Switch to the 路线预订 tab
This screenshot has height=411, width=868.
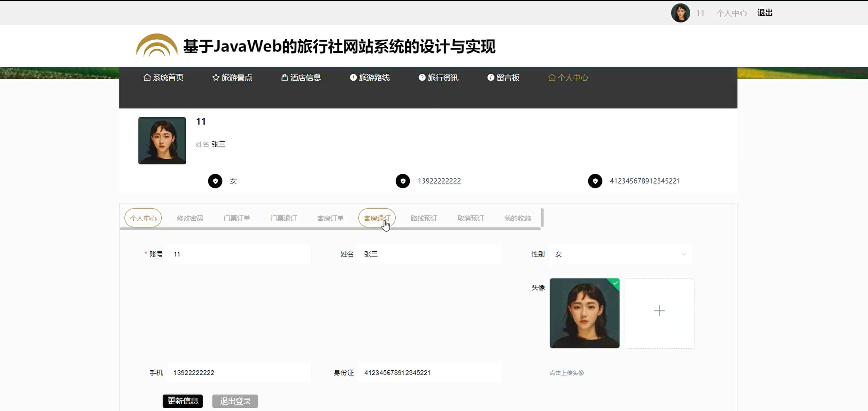point(424,218)
